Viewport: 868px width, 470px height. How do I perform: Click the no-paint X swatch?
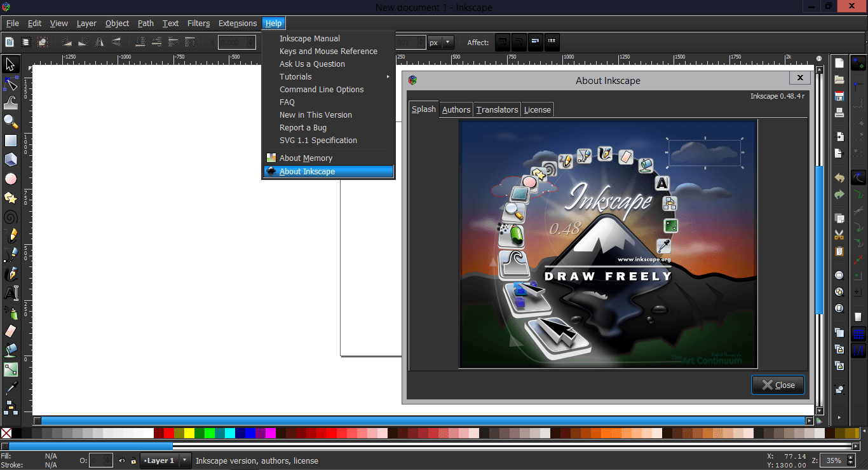6,433
